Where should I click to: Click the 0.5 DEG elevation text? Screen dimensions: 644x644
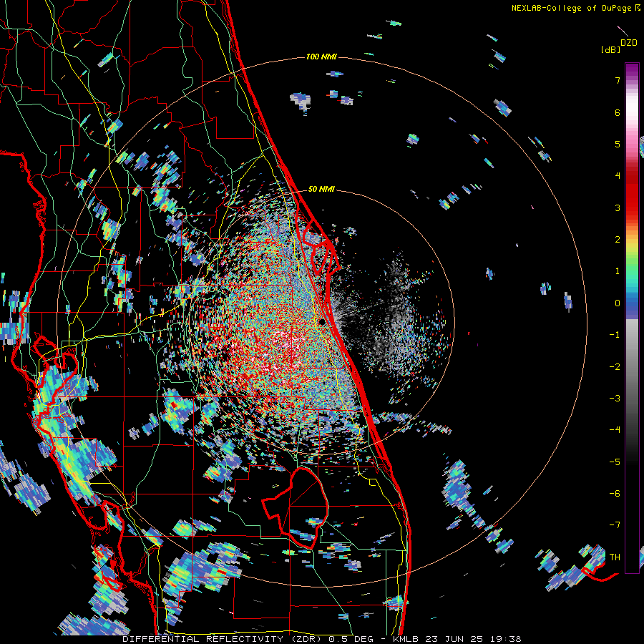coord(351,639)
